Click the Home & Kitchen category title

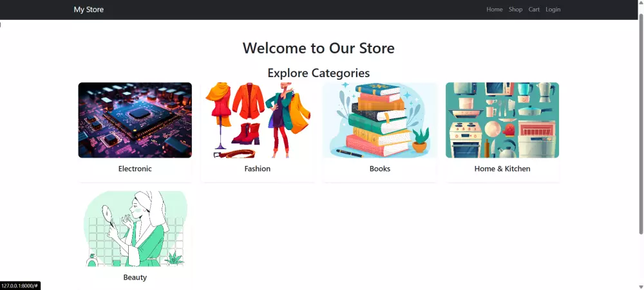click(x=502, y=168)
